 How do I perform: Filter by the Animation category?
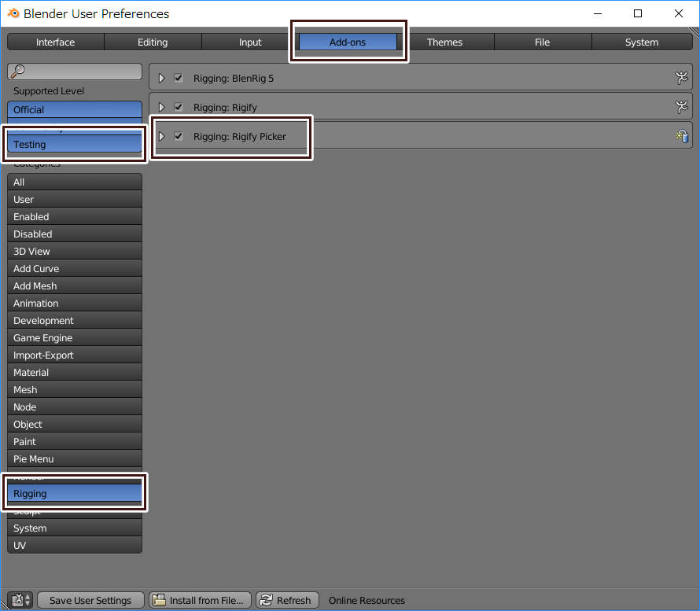click(x=75, y=303)
